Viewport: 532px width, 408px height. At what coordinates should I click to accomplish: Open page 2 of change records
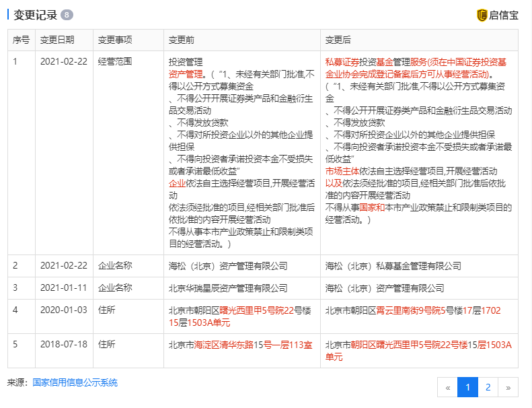pyautogui.click(x=488, y=387)
